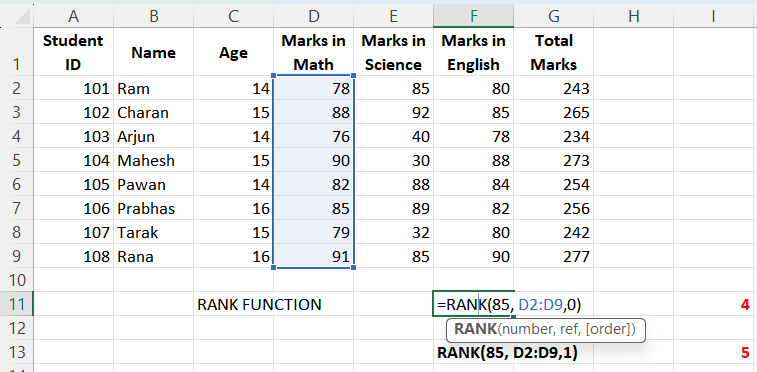Click cell containing name Rana

154,256
